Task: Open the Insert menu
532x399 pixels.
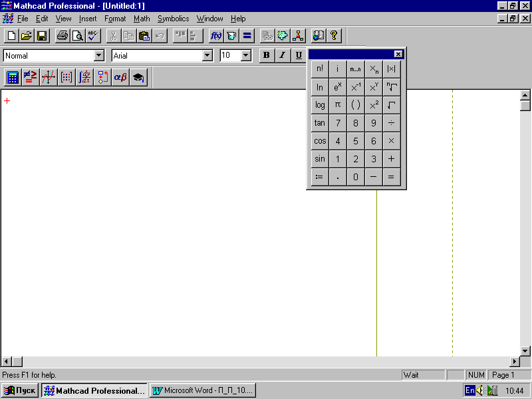Action: click(x=88, y=19)
